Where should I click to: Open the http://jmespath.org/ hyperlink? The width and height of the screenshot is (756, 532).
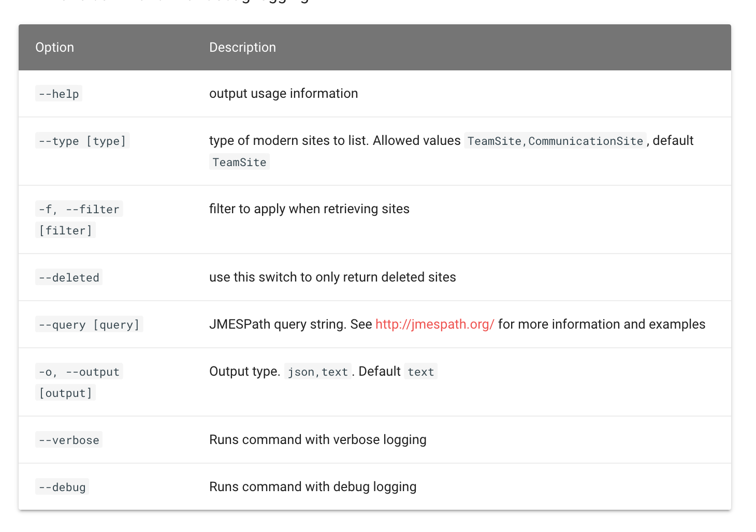click(x=434, y=324)
